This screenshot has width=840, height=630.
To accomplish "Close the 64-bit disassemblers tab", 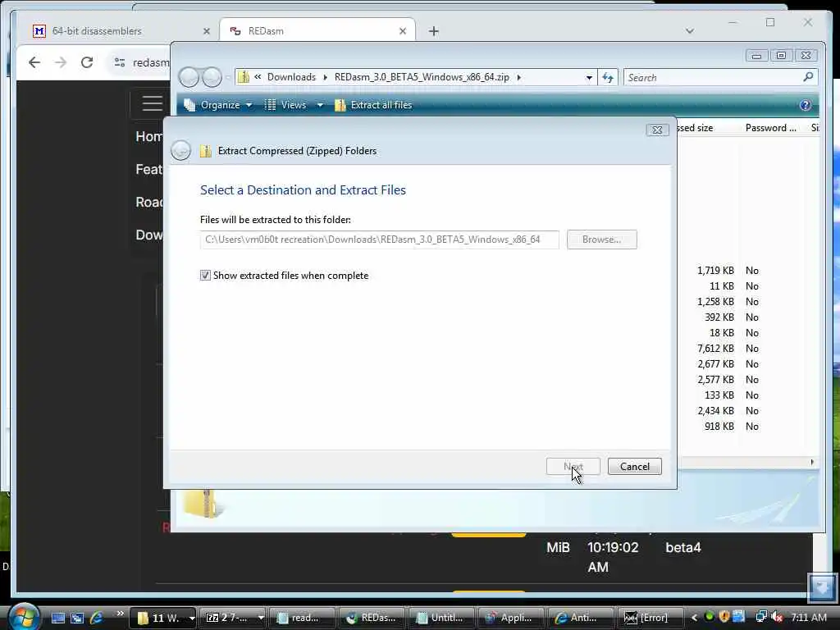I will click(206, 32).
